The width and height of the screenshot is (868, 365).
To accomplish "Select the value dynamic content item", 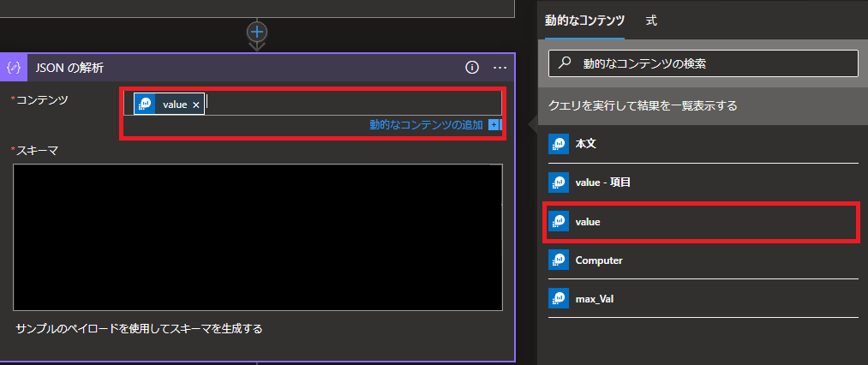I will tap(702, 222).
